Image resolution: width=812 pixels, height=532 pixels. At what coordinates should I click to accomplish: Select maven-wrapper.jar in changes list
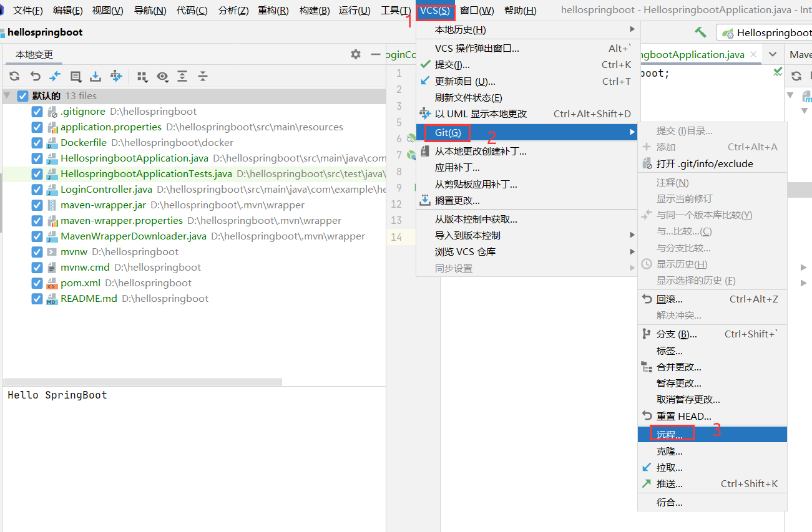[x=194, y=205]
